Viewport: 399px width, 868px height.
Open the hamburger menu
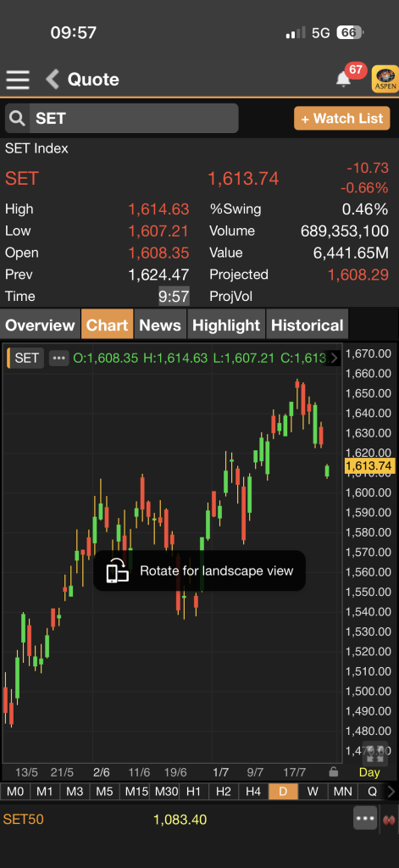[18, 80]
